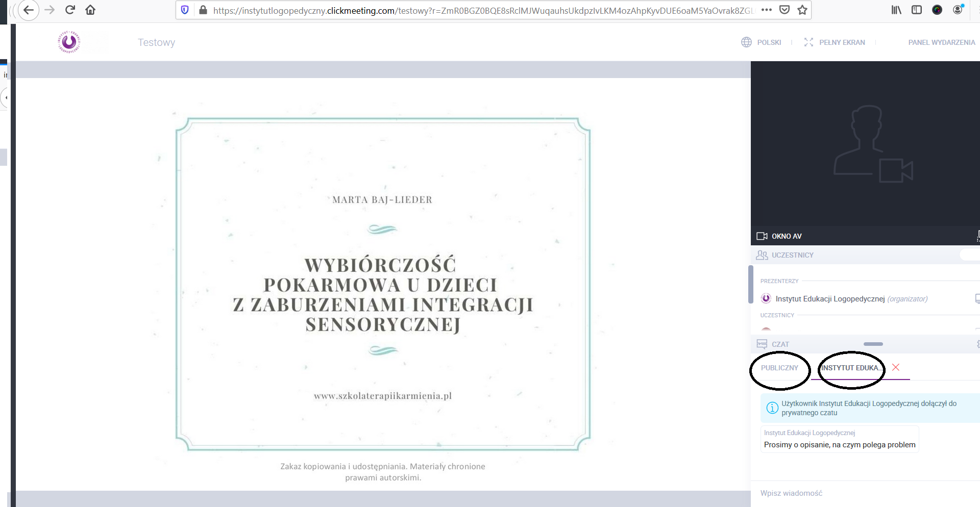Save page to Pocket

pyautogui.click(x=785, y=10)
